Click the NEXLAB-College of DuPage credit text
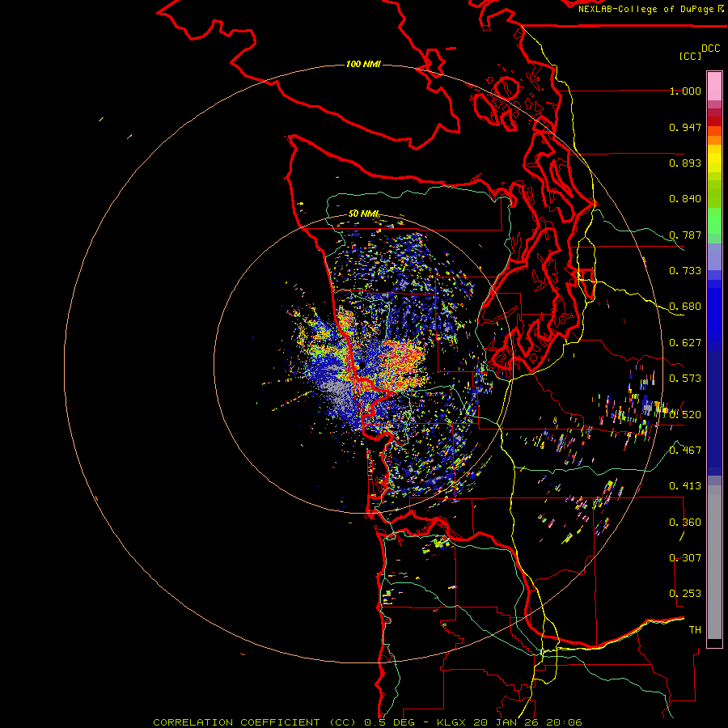Viewport: 728px width, 728px height. tap(645, 9)
